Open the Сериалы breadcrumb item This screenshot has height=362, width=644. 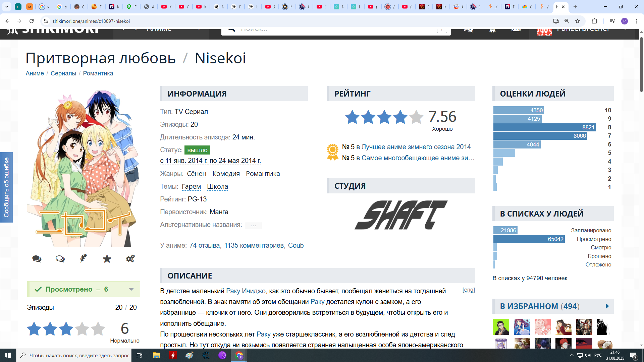point(63,73)
